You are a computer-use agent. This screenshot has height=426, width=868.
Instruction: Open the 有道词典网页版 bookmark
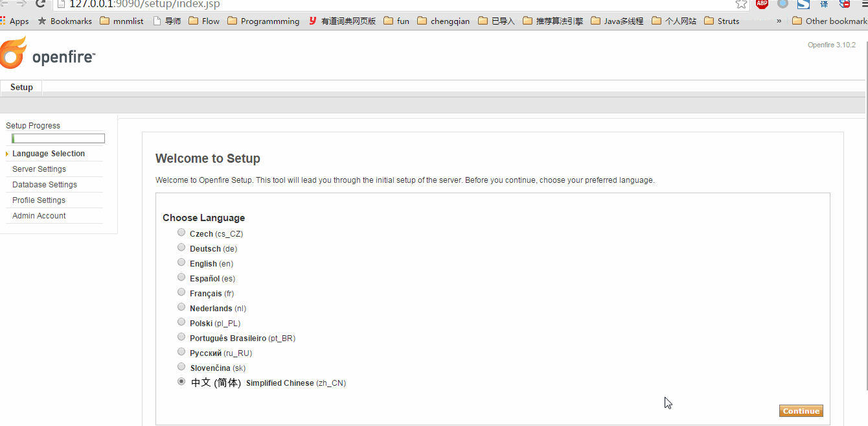click(x=342, y=21)
